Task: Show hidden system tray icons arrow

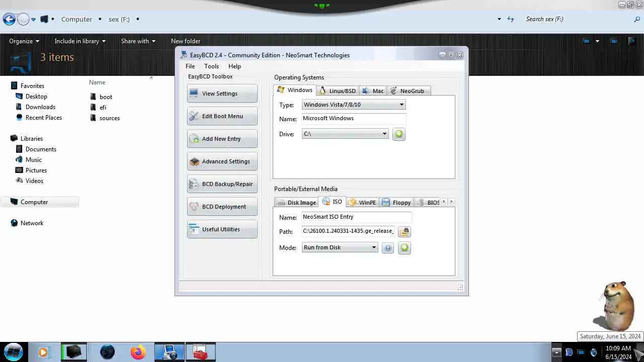Action: point(556,352)
